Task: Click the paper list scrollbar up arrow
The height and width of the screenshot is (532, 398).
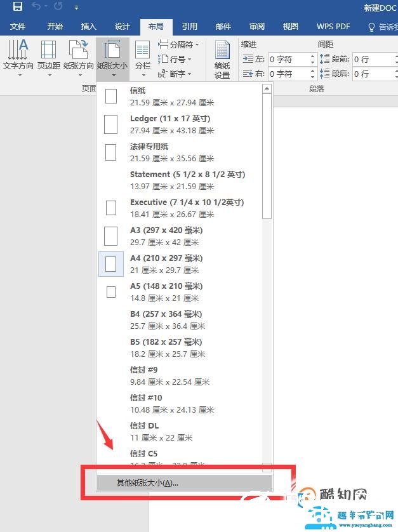Action: coord(267,89)
